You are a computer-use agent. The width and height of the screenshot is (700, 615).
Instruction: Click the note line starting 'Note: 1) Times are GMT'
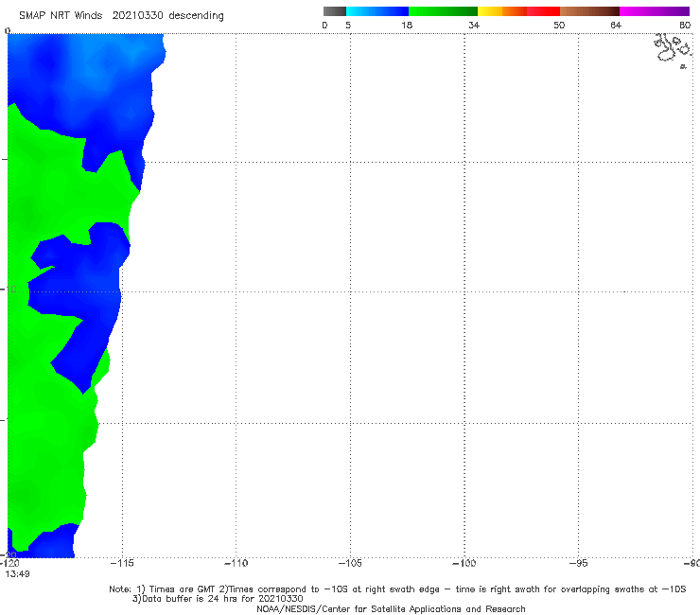coord(397,589)
